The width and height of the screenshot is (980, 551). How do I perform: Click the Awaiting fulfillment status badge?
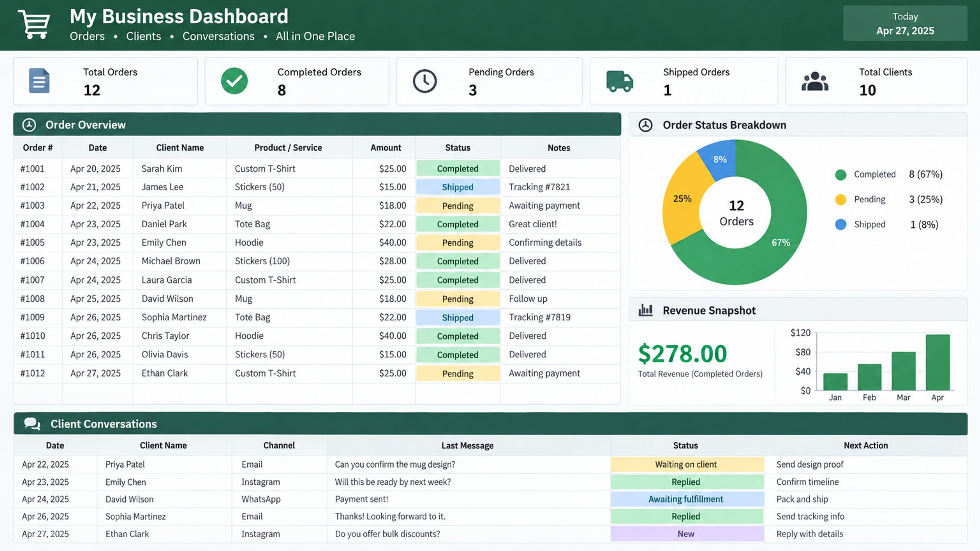(x=687, y=499)
